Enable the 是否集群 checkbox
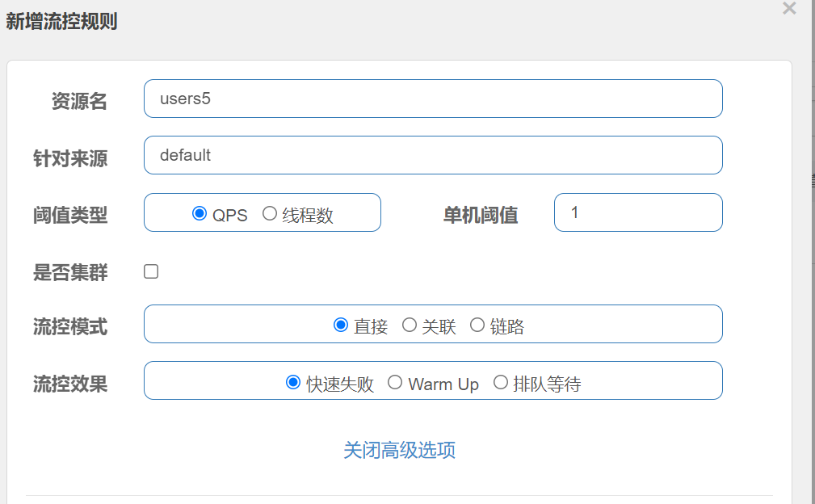The image size is (815, 504). click(151, 271)
